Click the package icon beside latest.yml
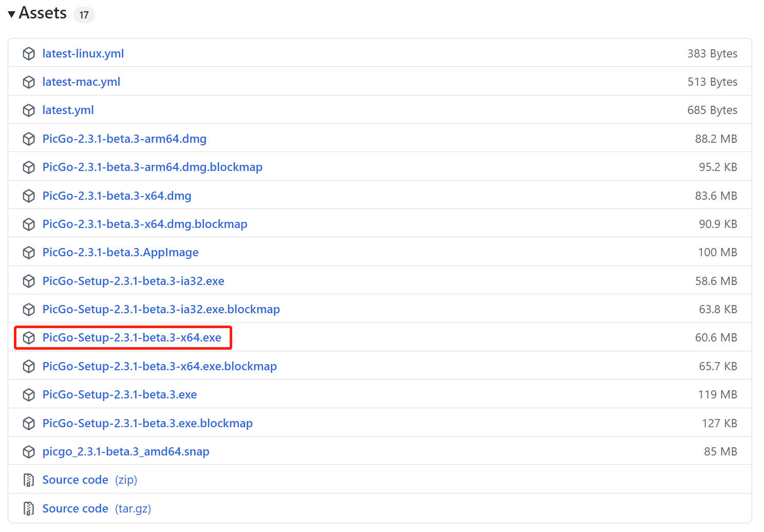Viewport: 764px width, 532px height. tap(29, 110)
